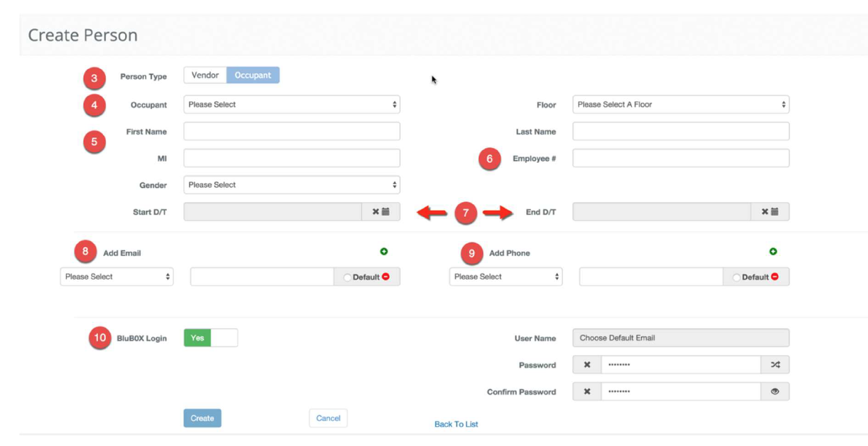Select Default radio button for email
868x446 pixels.
click(x=347, y=277)
